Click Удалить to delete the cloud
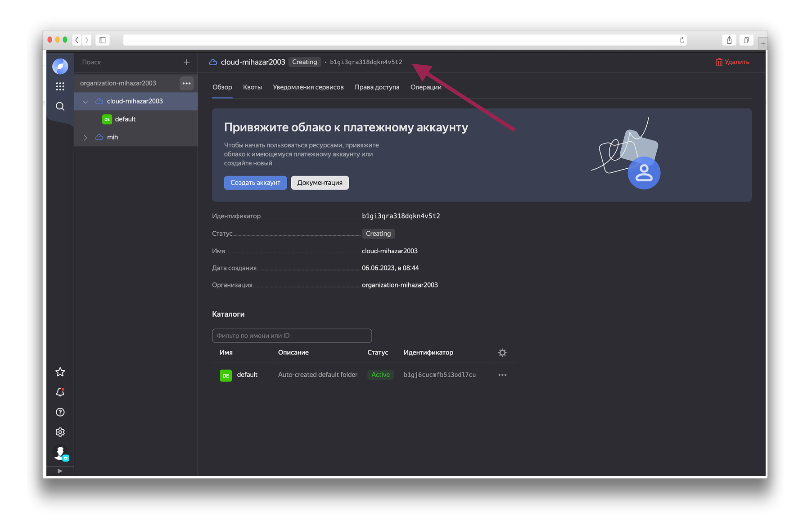 pyautogui.click(x=732, y=62)
